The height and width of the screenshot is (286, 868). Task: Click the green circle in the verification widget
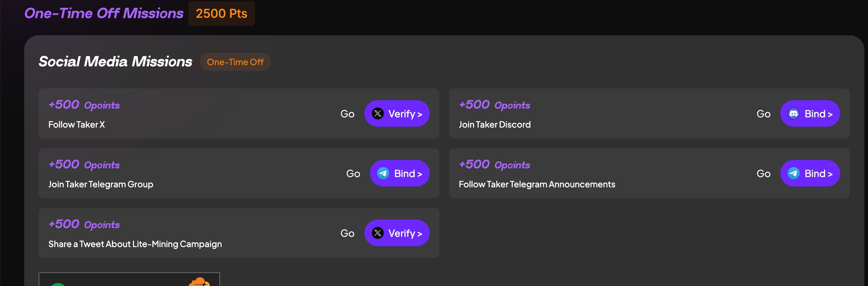pyautogui.click(x=58, y=285)
